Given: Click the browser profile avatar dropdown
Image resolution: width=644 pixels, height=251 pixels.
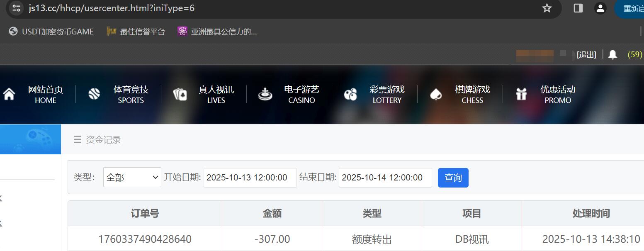Looking at the screenshot, I should point(600,8).
